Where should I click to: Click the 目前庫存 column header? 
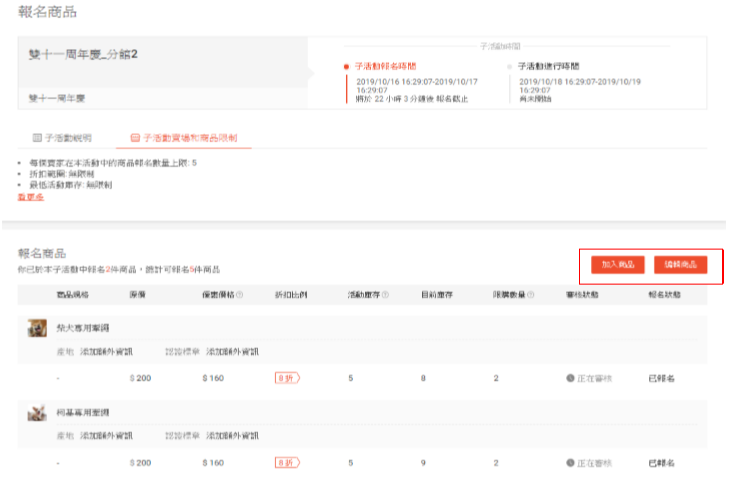[x=437, y=295]
